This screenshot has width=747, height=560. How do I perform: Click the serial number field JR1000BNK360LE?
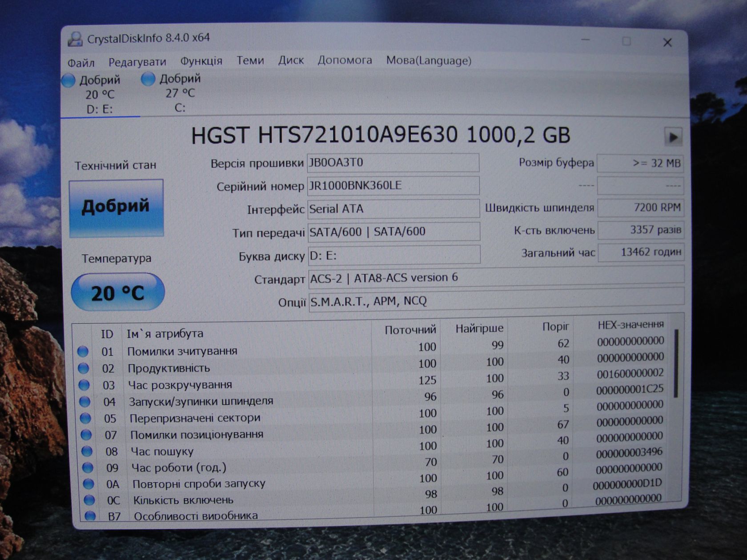click(394, 186)
